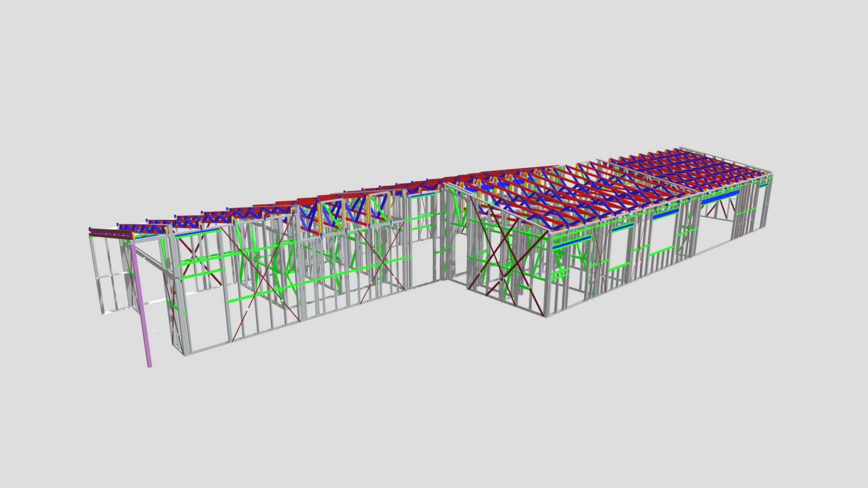Select the blue header over the square window
Screen dimensions: 868x488
click(665, 213)
